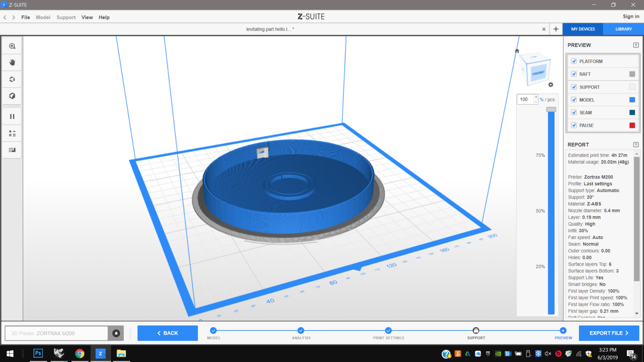The image size is (644, 362).
Task: Open the Wi-Fi network tray icon
Action: (579, 354)
